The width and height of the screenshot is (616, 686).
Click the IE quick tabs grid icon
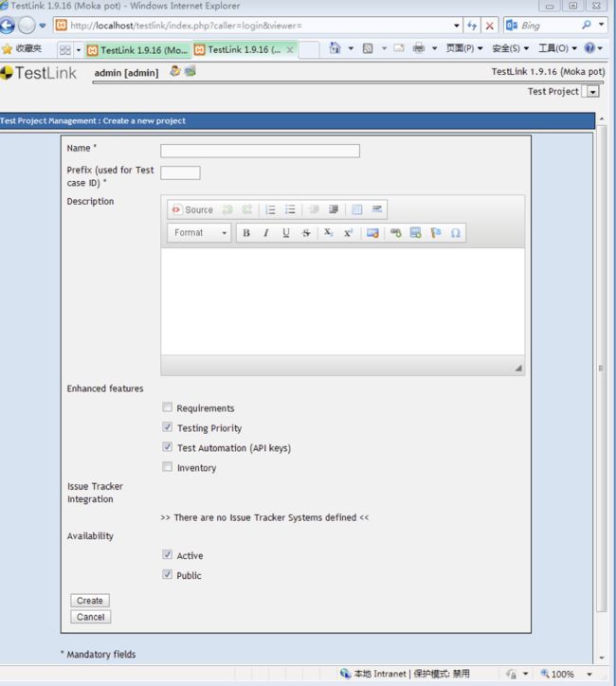65,50
